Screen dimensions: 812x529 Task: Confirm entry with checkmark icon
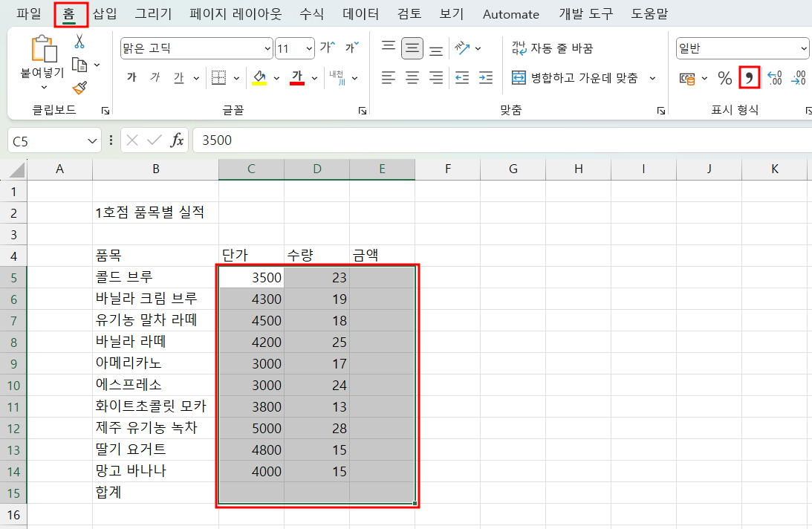(155, 140)
